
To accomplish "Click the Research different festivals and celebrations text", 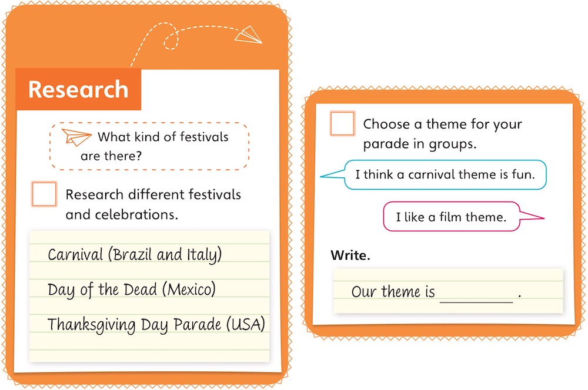I will 153,204.
